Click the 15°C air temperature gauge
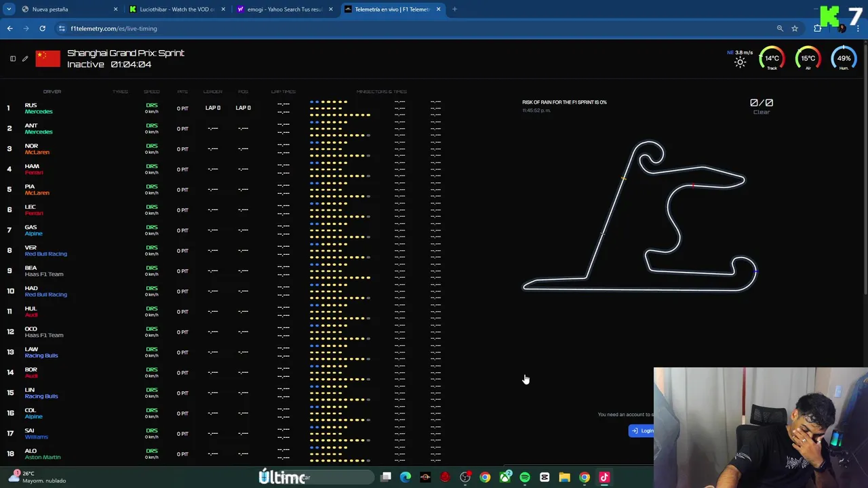Image resolution: width=868 pixels, height=488 pixels. click(808, 58)
